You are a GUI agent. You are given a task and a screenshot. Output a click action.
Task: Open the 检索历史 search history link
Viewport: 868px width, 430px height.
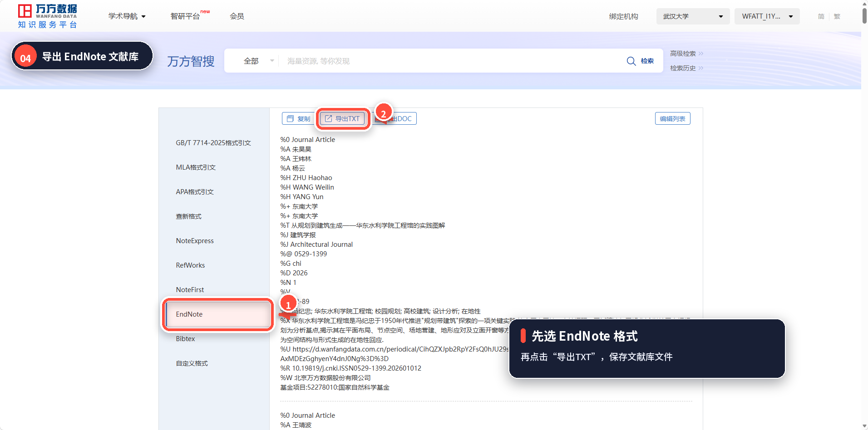[686, 68]
